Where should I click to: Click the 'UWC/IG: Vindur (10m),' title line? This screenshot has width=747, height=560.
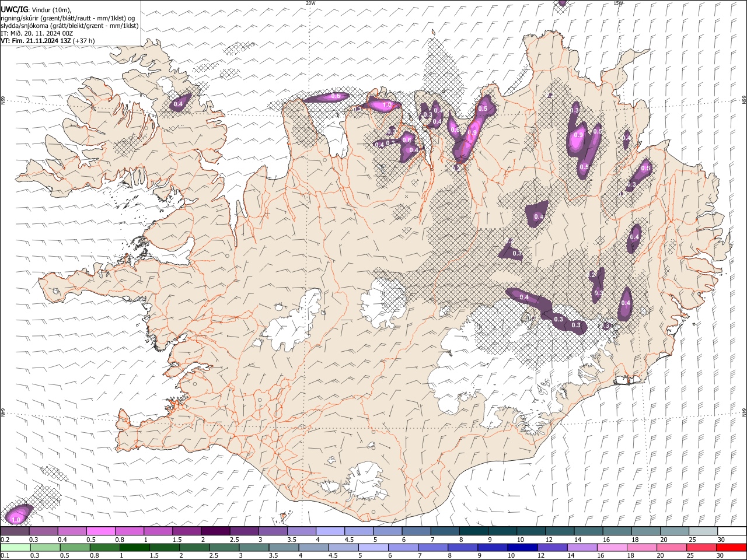click(x=36, y=10)
